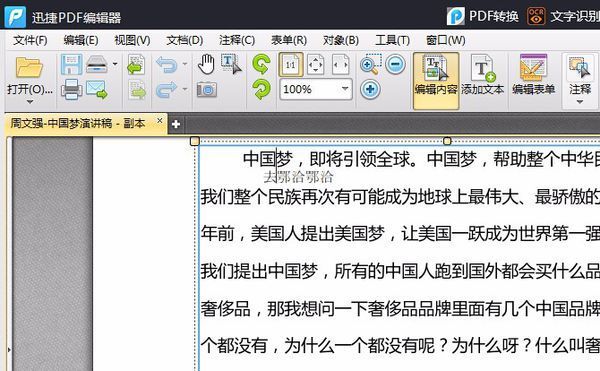
Task: Click the upper green rotate icon
Action: tap(262, 64)
